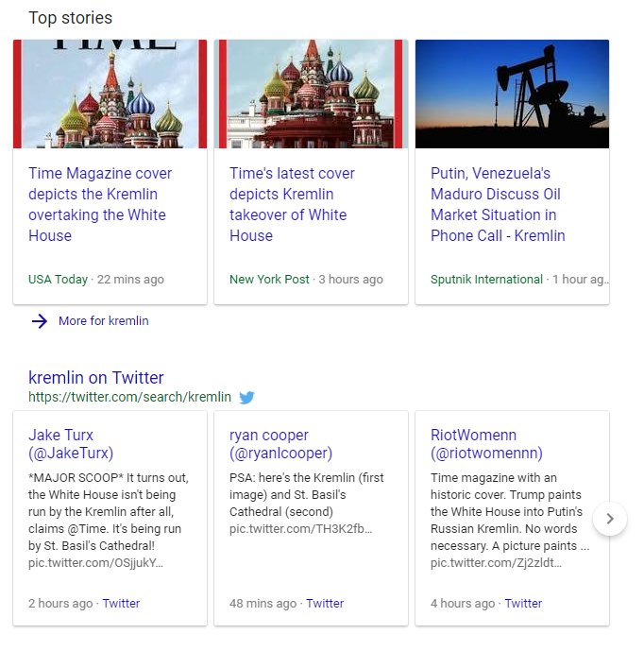Click the arrow icon beside More for kremlin
Screen dimensions: 644x651
(40, 321)
